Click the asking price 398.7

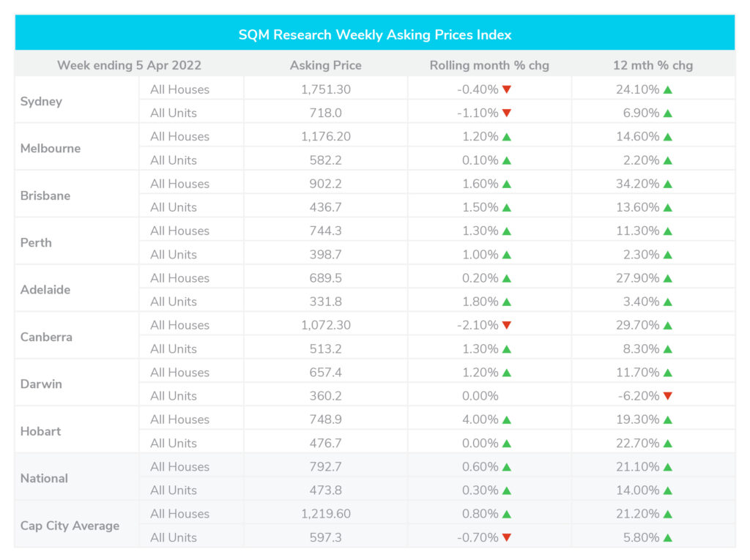(x=326, y=255)
